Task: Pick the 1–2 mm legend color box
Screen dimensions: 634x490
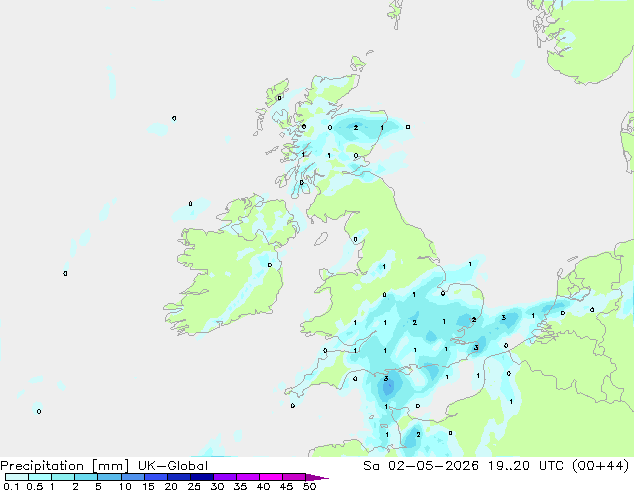Action: pyautogui.click(x=63, y=477)
